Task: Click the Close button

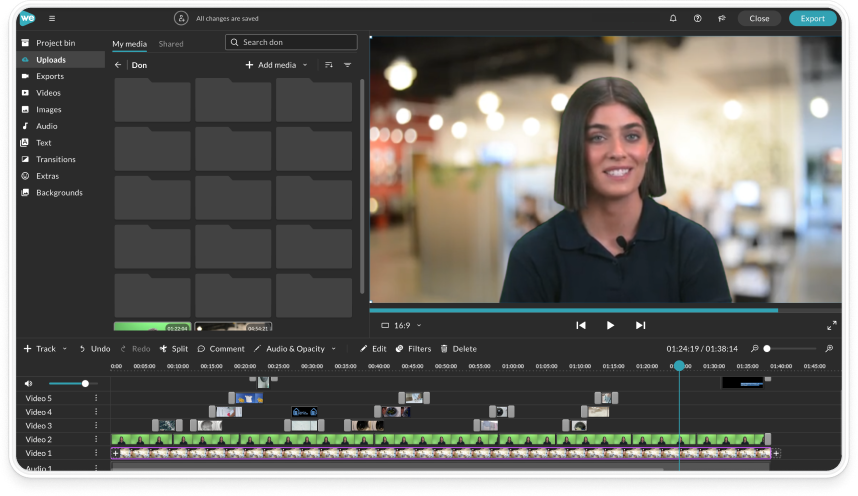Action: (759, 18)
